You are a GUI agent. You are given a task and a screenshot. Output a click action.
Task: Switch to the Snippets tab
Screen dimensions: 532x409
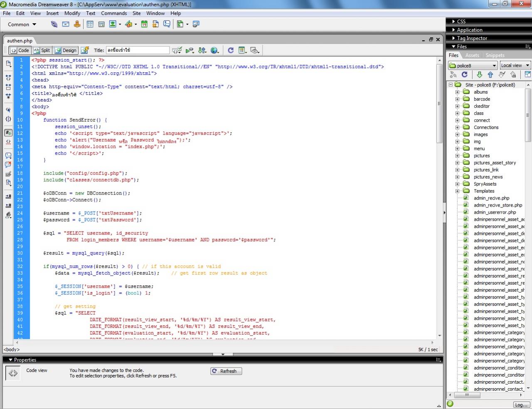click(495, 55)
